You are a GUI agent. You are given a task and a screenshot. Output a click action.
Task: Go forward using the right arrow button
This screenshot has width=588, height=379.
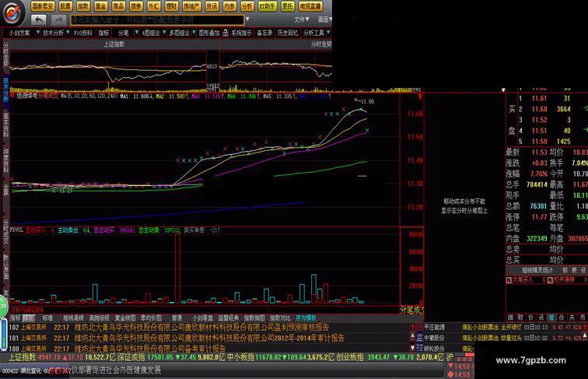[58, 19]
